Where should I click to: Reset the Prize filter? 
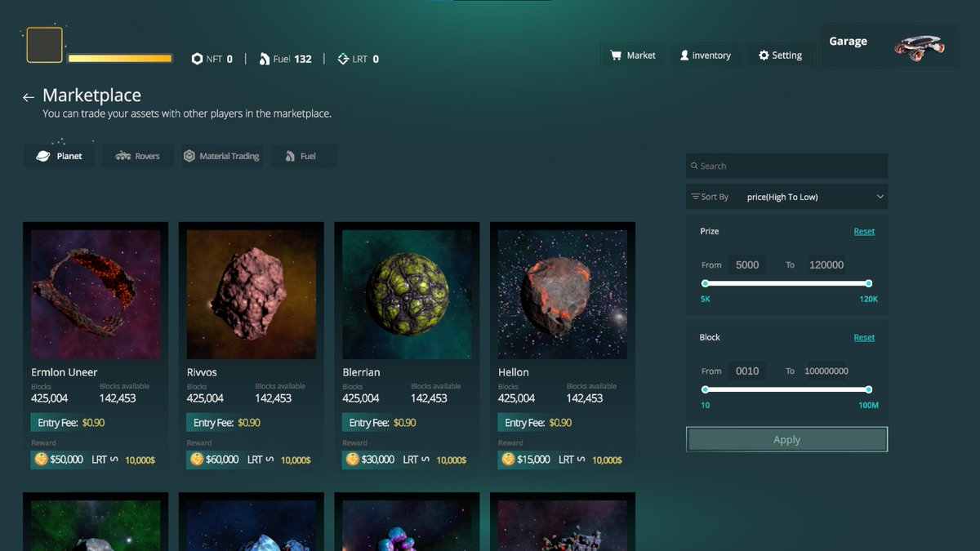(864, 231)
